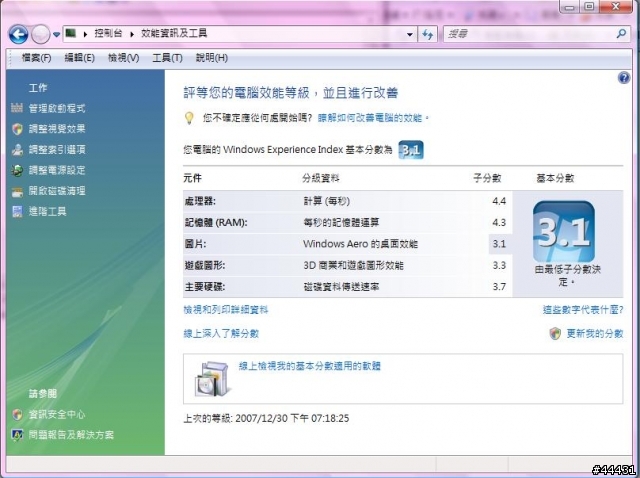The height and width of the screenshot is (478, 640).
Task: Open 這些數字代表什麼? link
Action: (x=582, y=310)
